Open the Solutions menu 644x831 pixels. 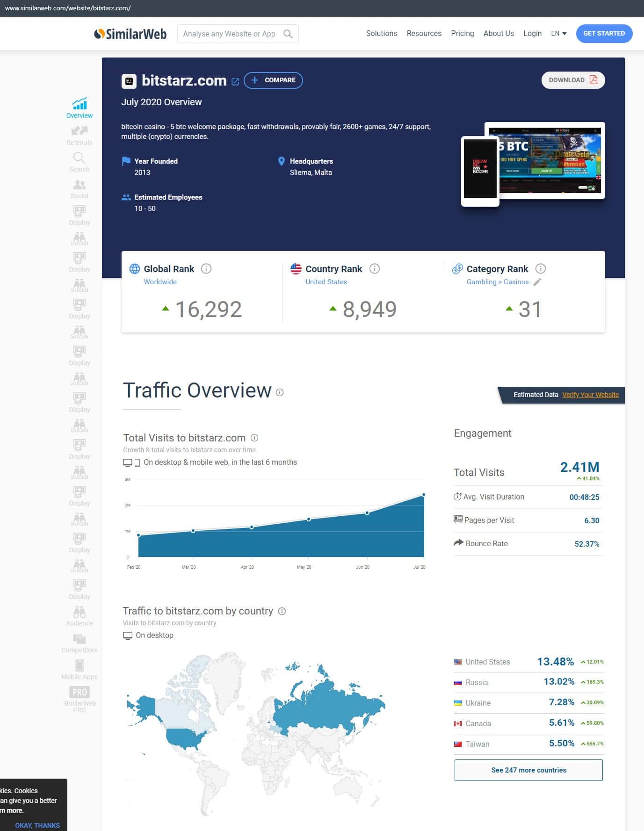382,34
